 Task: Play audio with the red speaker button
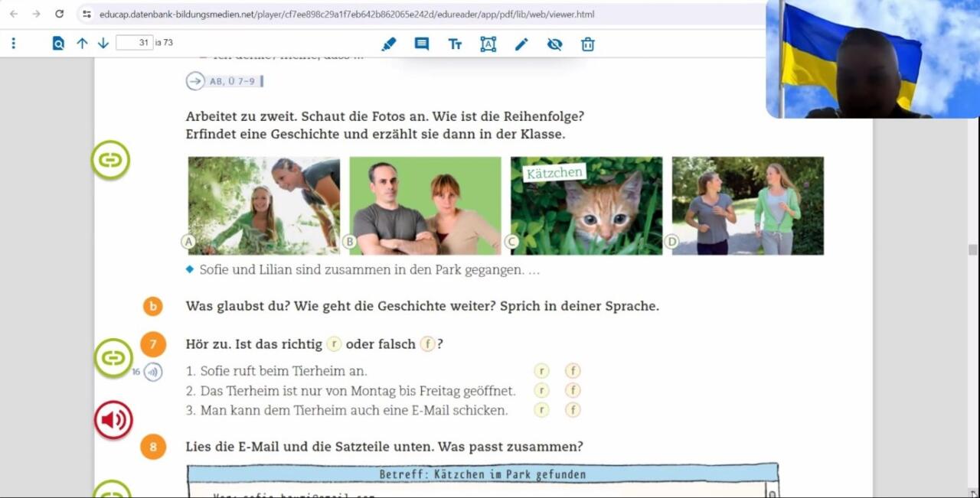click(x=113, y=420)
